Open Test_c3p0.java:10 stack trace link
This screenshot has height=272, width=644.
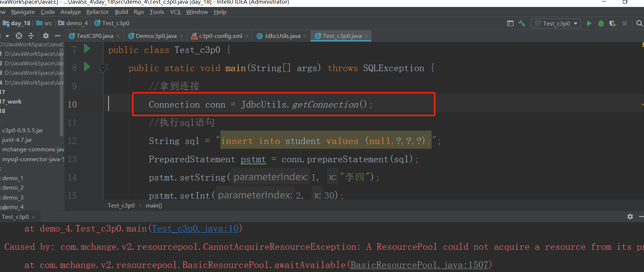[x=195, y=229]
